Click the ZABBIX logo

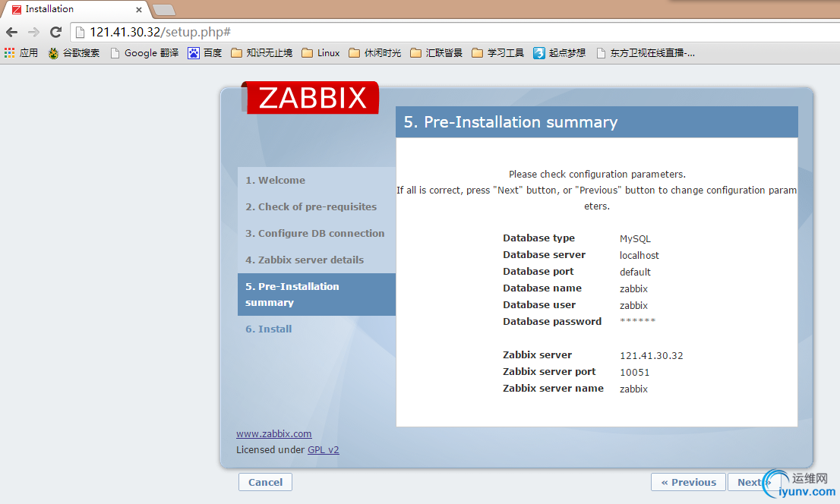(x=311, y=97)
